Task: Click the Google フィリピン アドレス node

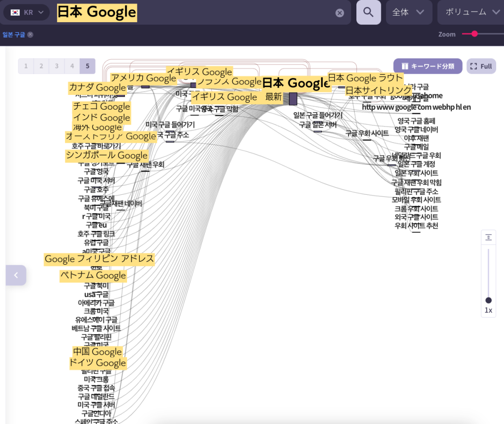Action: point(99,259)
